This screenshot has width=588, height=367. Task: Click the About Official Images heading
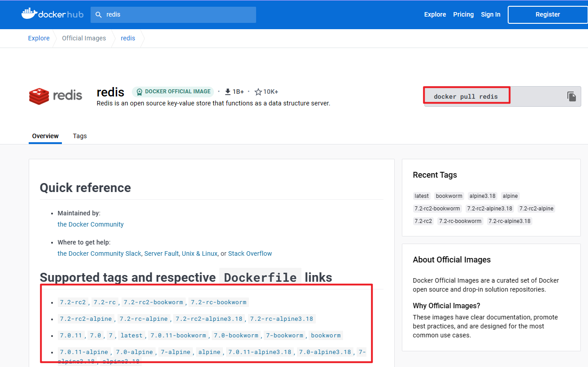pyautogui.click(x=452, y=260)
